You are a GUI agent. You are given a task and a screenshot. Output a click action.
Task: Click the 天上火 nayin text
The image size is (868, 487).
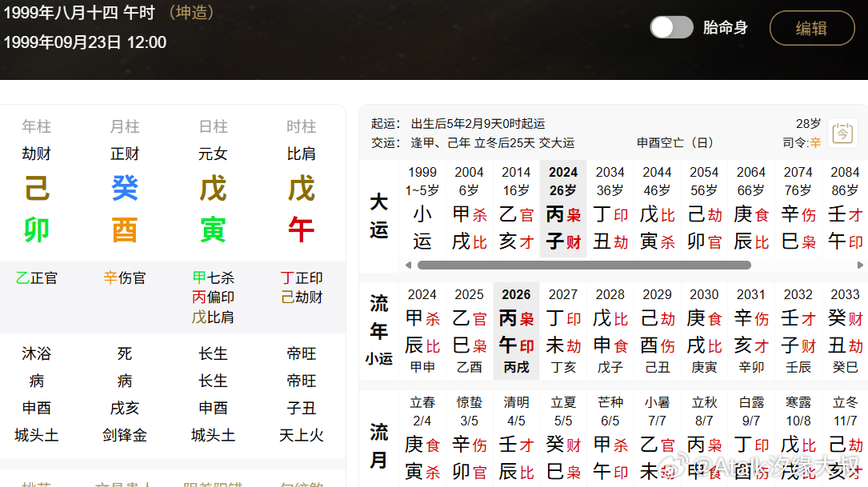pos(301,436)
